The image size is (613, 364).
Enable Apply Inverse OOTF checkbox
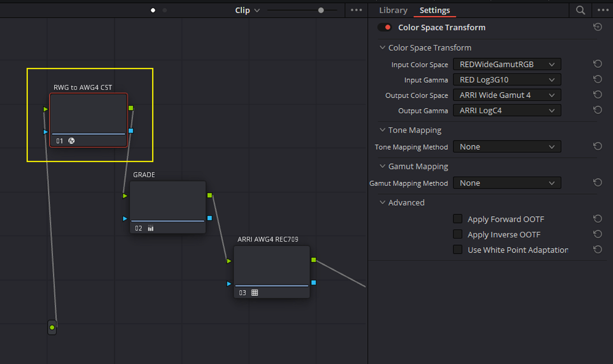pyautogui.click(x=458, y=234)
